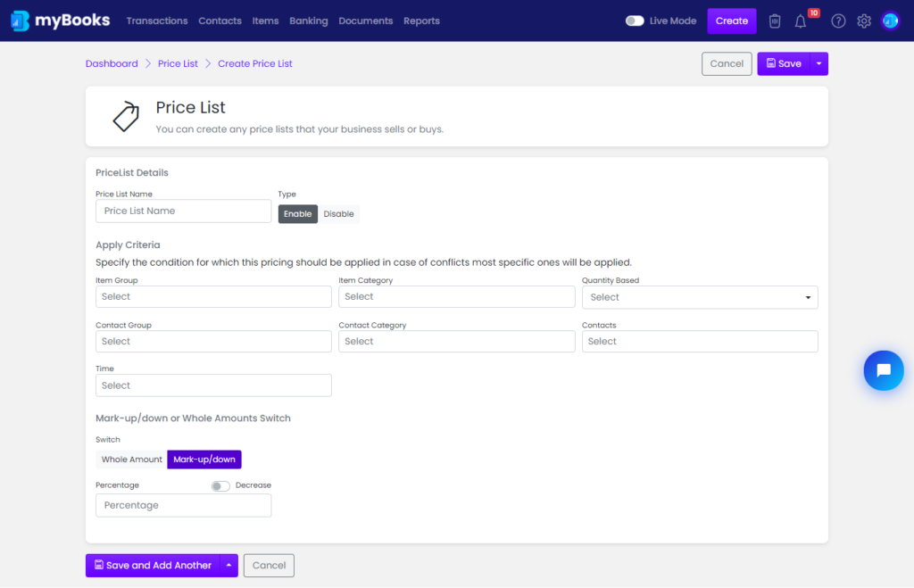
Task: Click the price tag icon
Action: tap(126, 117)
